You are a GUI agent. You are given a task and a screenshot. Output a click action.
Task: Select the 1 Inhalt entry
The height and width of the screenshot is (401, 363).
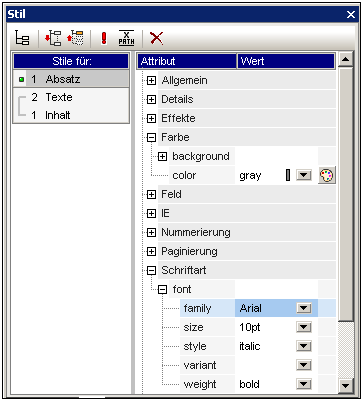tap(71, 115)
